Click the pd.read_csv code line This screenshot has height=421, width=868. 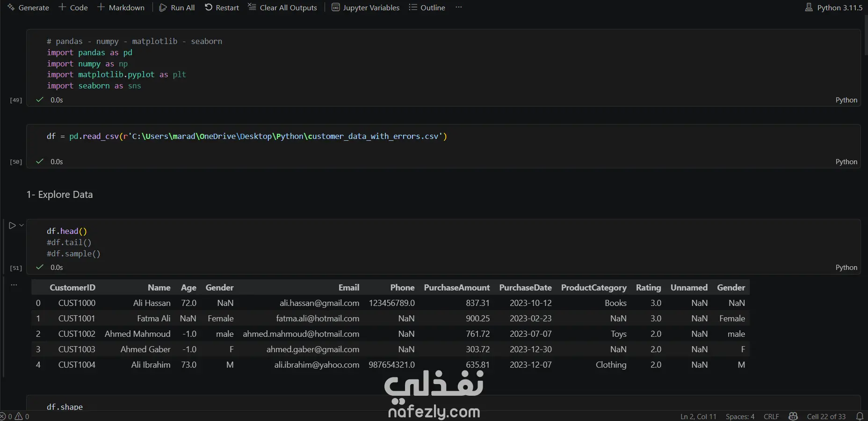246,136
